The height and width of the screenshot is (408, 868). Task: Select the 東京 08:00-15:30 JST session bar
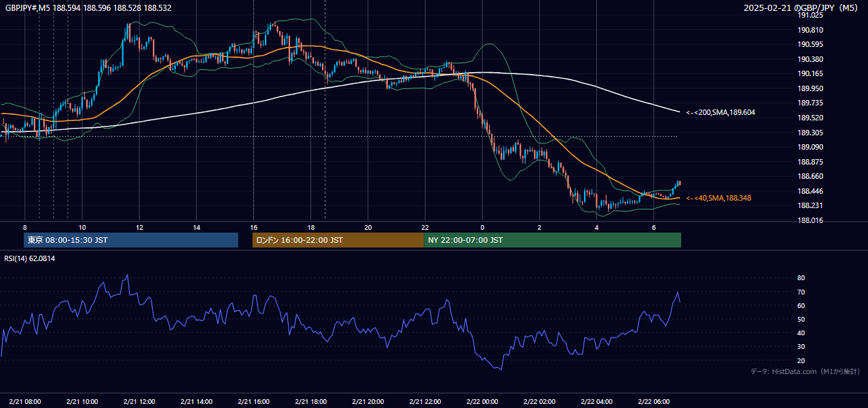(131, 240)
